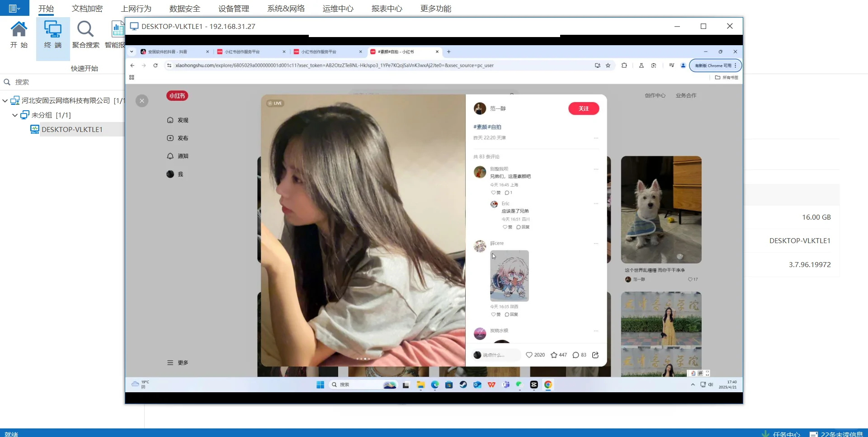The width and height of the screenshot is (868, 437).
Task: Open more options on 范一醇's post
Action: 596,138
